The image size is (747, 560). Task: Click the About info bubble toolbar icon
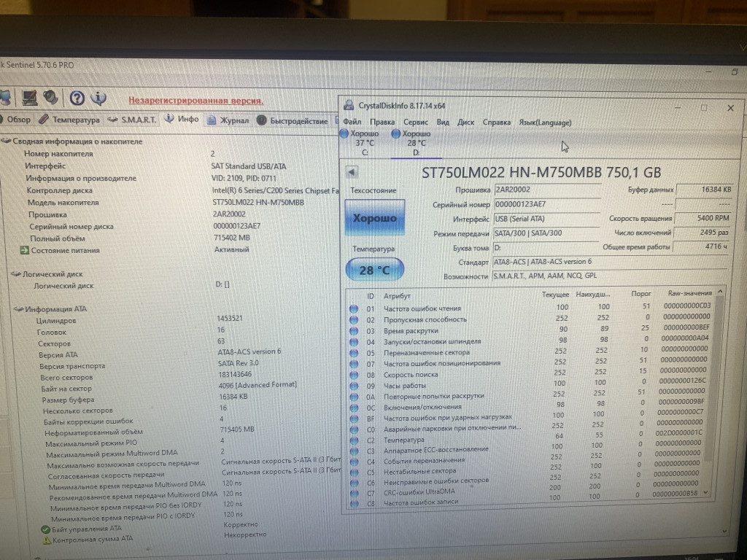click(98, 98)
